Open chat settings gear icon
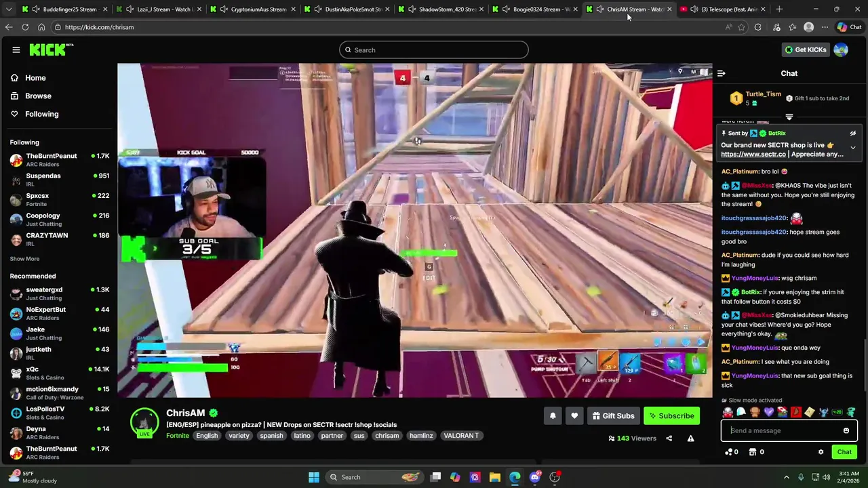Image resolution: width=868 pixels, height=488 pixels. (x=821, y=452)
